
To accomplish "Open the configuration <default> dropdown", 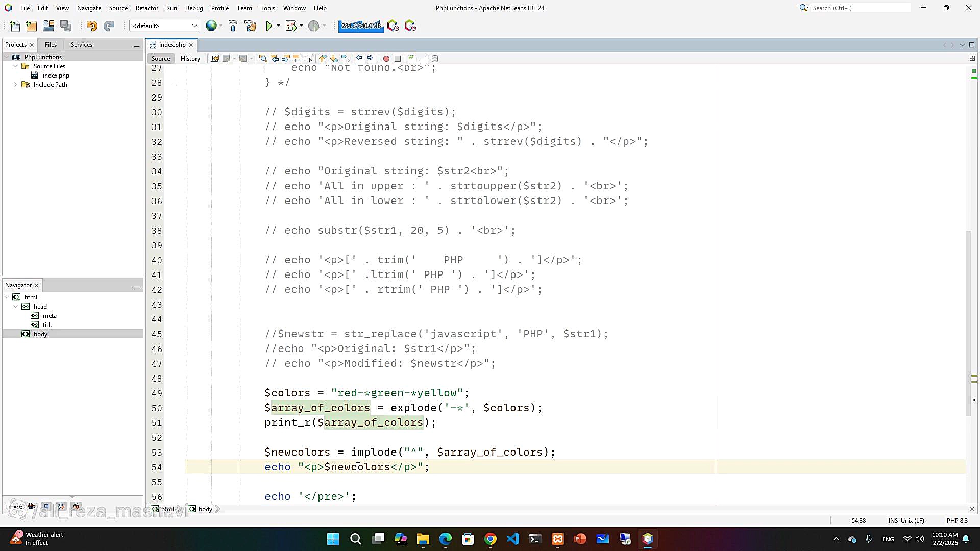I will (164, 26).
